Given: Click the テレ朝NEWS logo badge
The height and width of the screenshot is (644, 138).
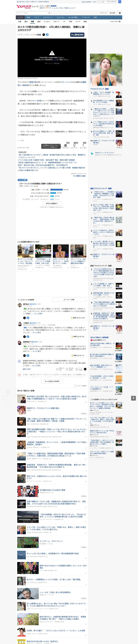Looking at the screenshot, I should click(x=77, y=35).
